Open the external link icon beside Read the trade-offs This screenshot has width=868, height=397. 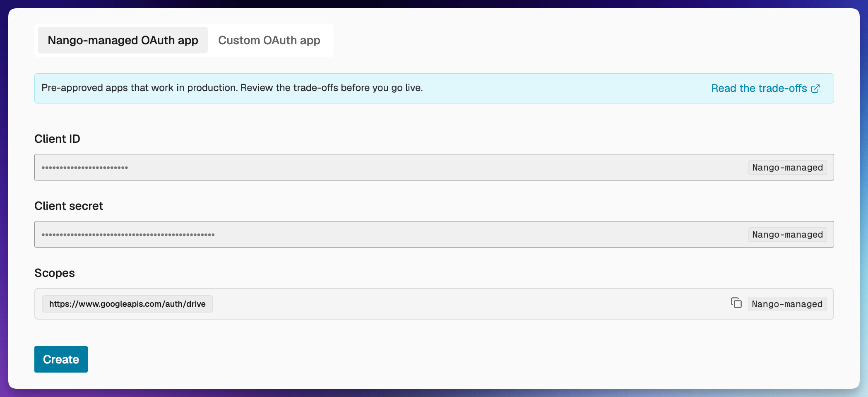(815, 89)
